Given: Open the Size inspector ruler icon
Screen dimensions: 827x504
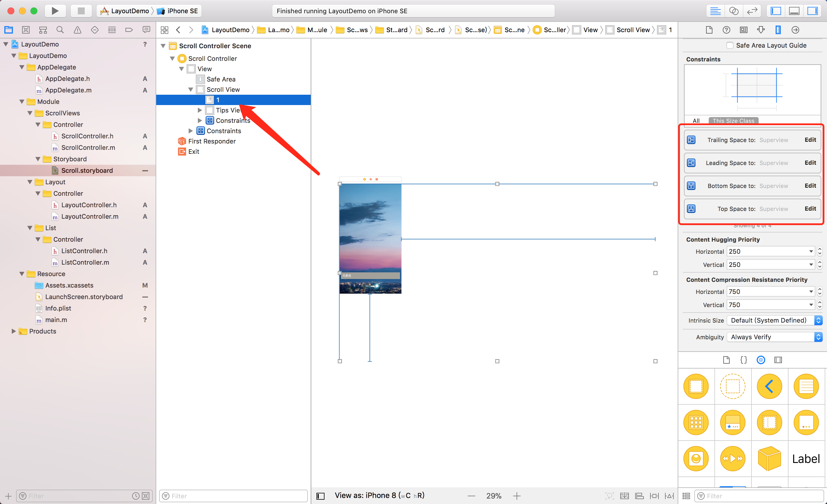Looking at the screenshot, I should [x=778, y=30].
